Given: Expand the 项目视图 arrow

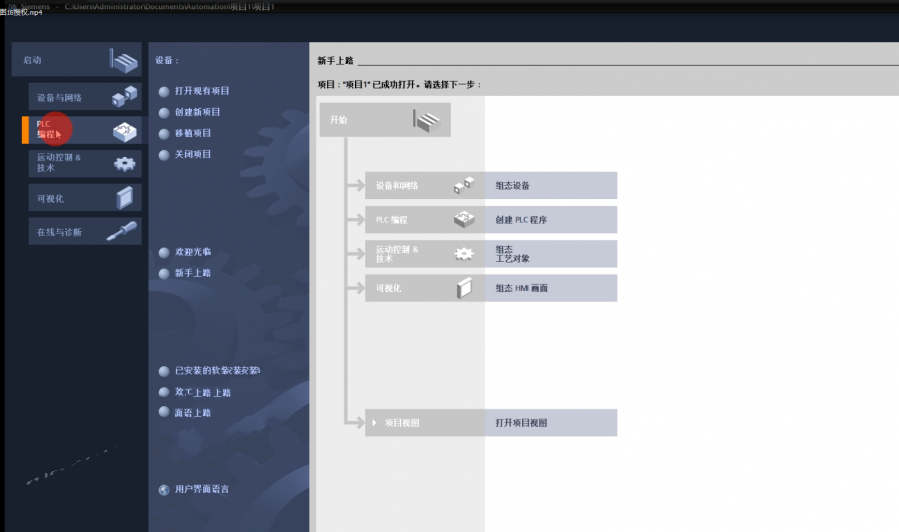Looking at the screenshot, I should coord(374,423).
